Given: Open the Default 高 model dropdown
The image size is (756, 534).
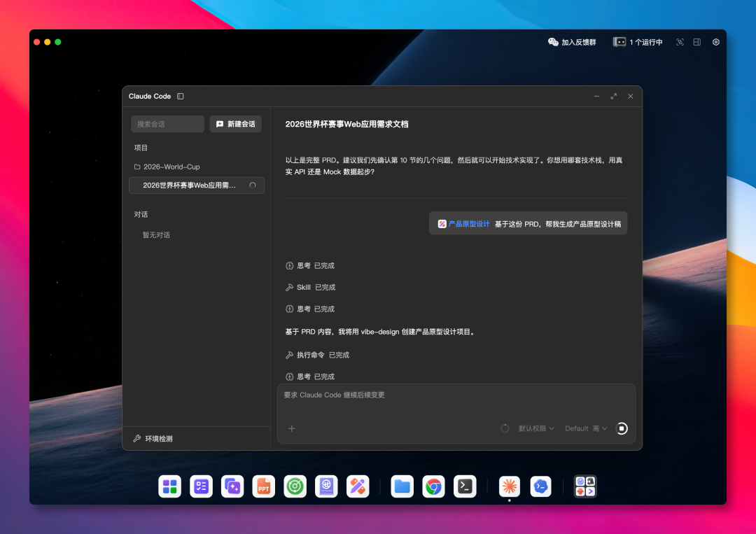Looking at the screenshot, I should [x=586, y=428].
